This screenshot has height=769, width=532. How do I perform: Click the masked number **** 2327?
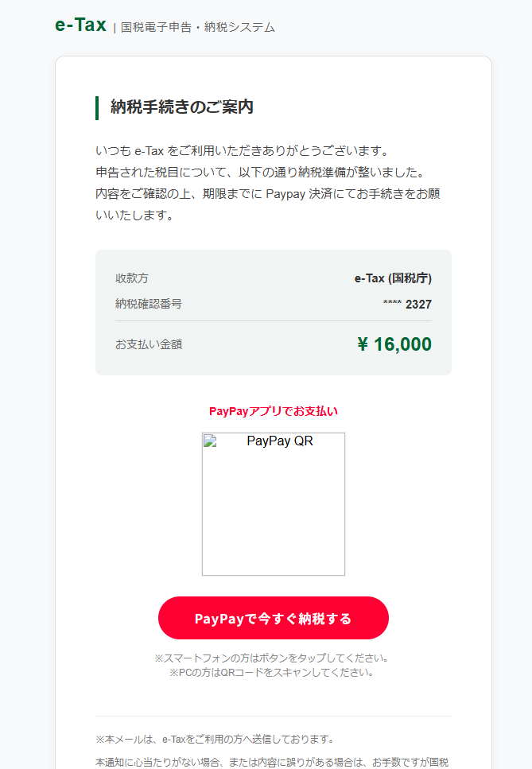pos(407,305)
